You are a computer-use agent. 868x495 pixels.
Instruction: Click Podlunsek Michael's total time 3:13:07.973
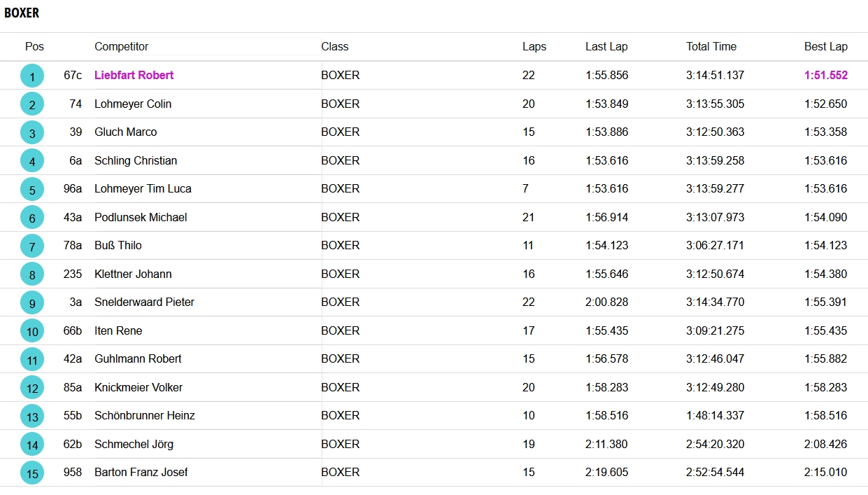point(715,218)
